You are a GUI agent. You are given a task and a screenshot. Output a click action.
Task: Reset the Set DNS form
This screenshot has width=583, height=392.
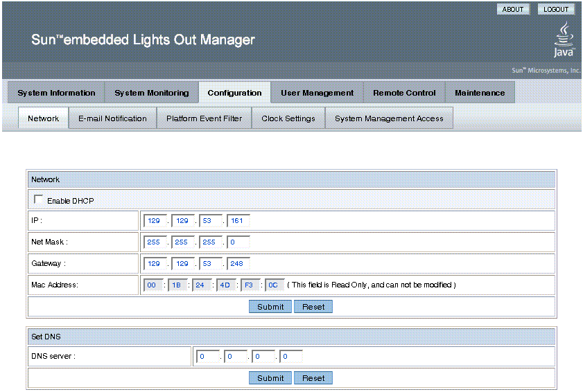pyautogui.click(x=313, y=378)
